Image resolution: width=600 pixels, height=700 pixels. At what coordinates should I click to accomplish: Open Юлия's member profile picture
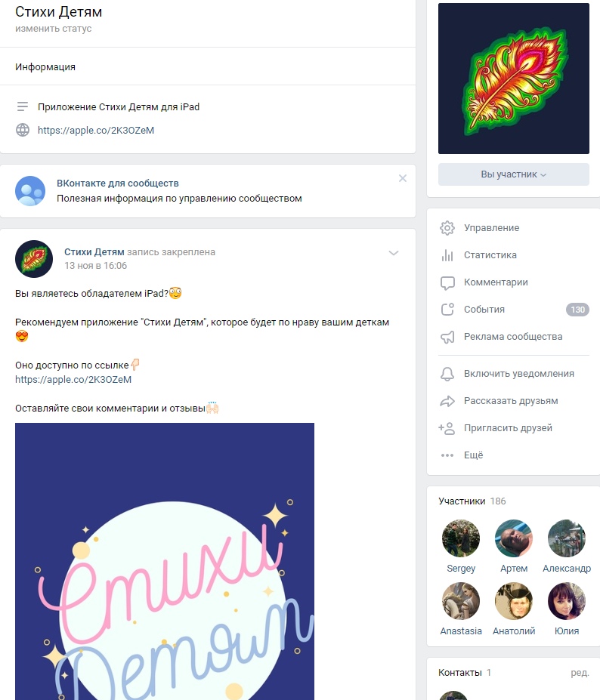[x=567, y=601]
